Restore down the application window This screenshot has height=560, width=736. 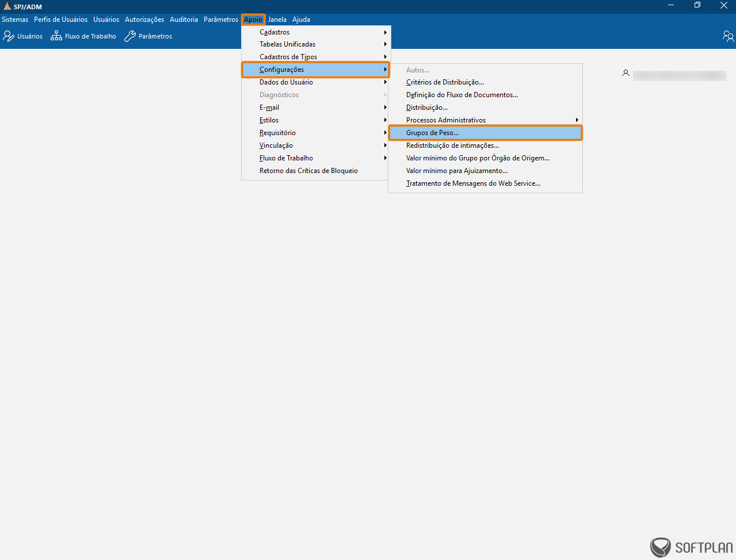coord(697,6)
